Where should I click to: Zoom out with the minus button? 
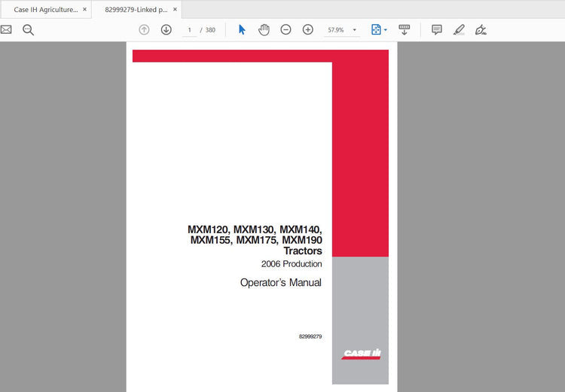point(286,29)
